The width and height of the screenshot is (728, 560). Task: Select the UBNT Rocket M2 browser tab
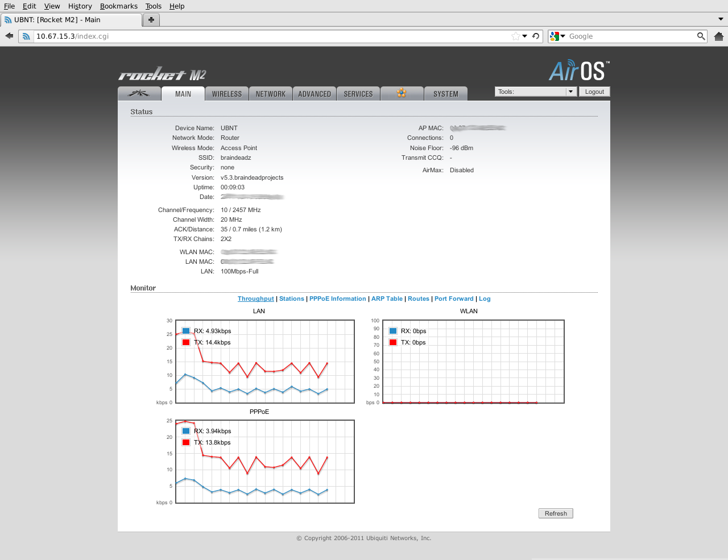click(71, 20)
